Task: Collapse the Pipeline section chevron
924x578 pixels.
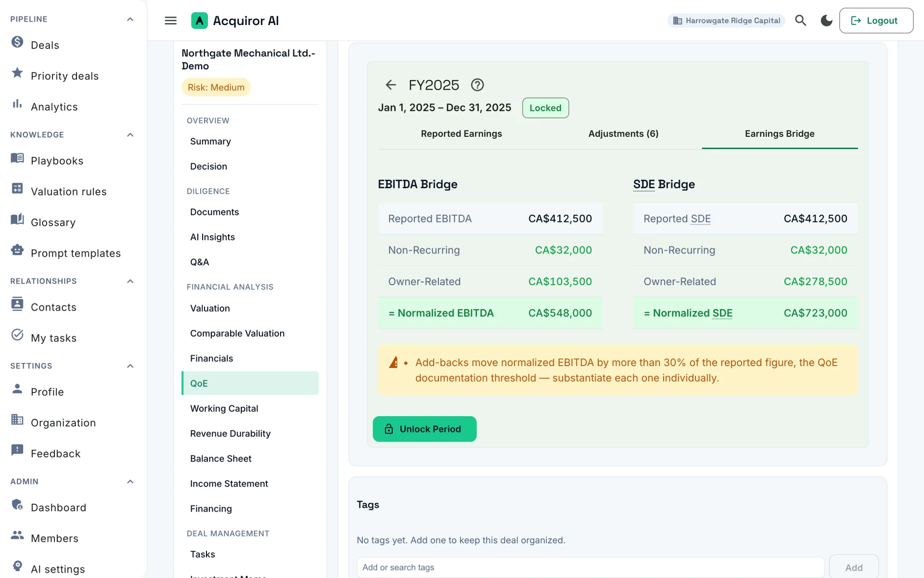Action: click(130, 19)
